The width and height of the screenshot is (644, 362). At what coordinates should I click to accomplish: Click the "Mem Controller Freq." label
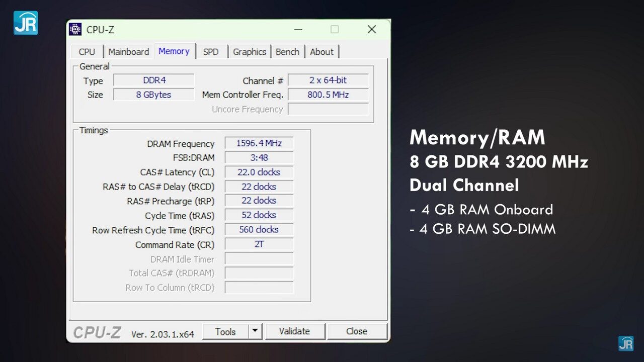243,95
